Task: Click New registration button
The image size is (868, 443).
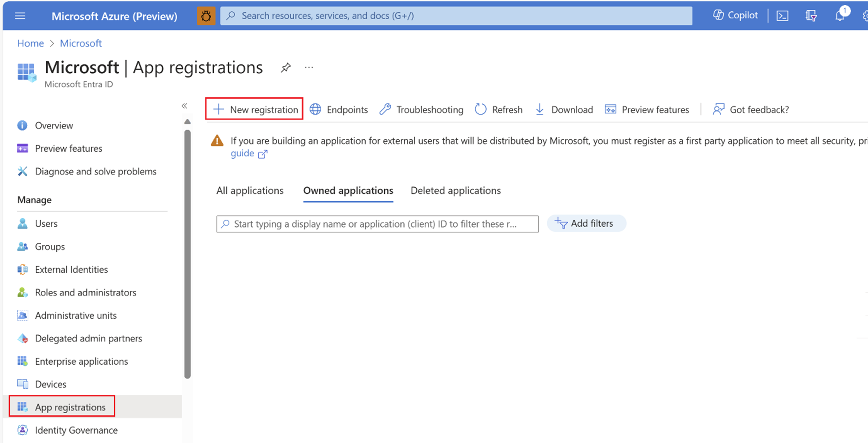Action: coord(254,109)
